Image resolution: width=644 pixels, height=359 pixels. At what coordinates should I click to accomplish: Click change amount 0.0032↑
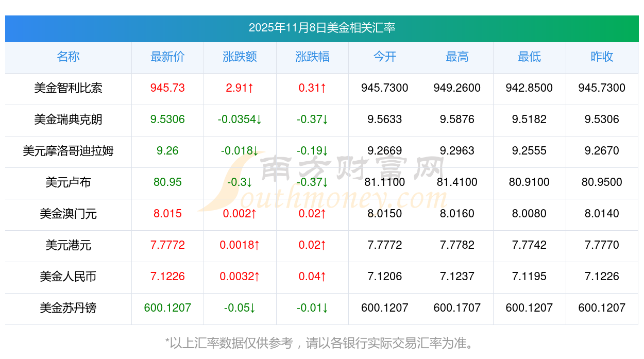click(x=240, y=277)
